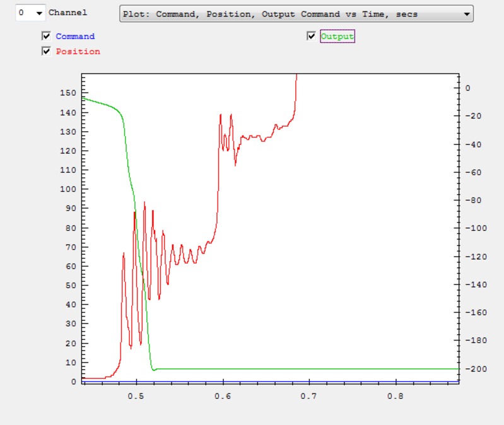Toggle the Position trace checkbox
Screen dimensions: 504x425
(46, 52)
